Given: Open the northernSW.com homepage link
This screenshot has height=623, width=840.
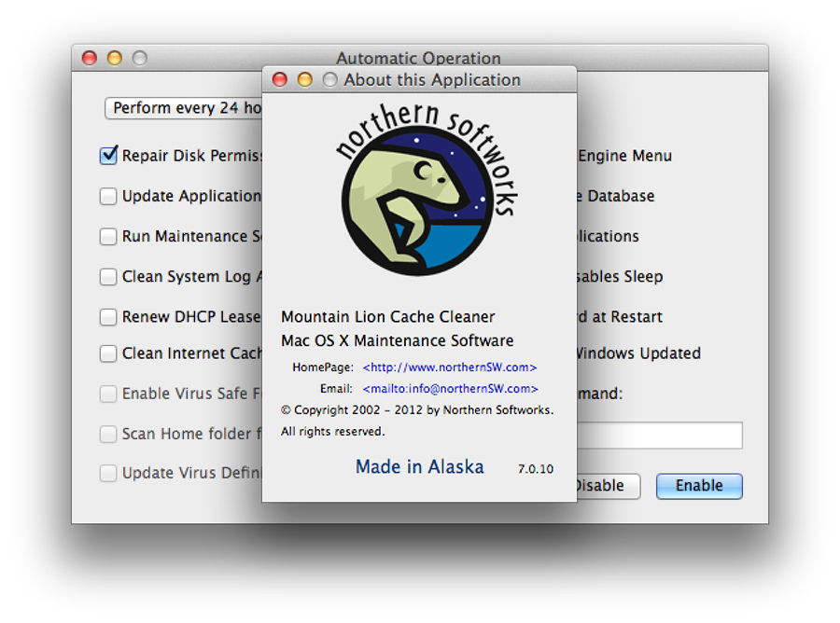Looking at the screenshot, I should pyautogui.click(x=450, y=367).
